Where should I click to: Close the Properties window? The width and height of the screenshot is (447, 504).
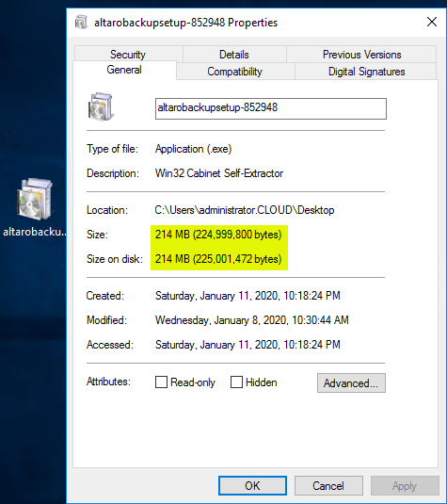coord(432,22)
